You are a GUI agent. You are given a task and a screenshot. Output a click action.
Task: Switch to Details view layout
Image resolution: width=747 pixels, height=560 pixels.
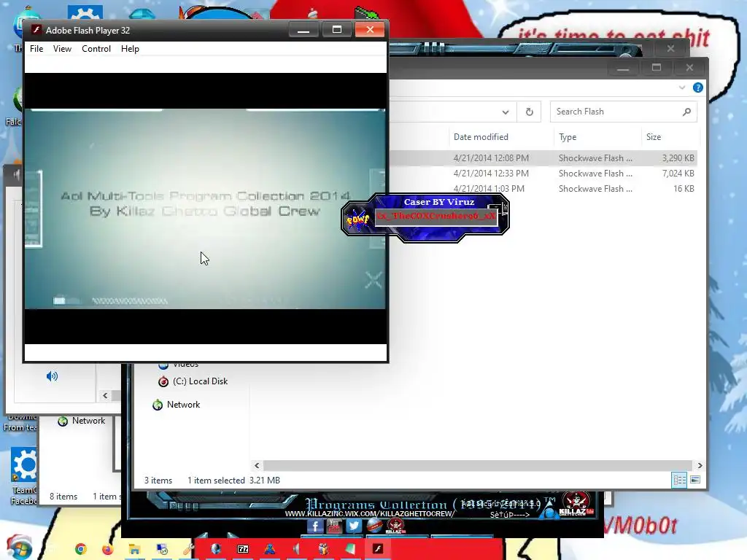point(679,480)
